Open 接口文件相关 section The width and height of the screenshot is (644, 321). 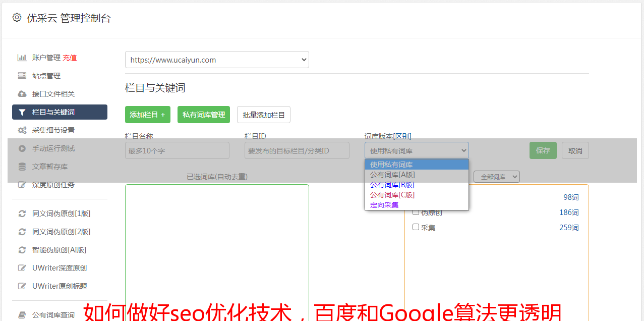coord(53,94)
